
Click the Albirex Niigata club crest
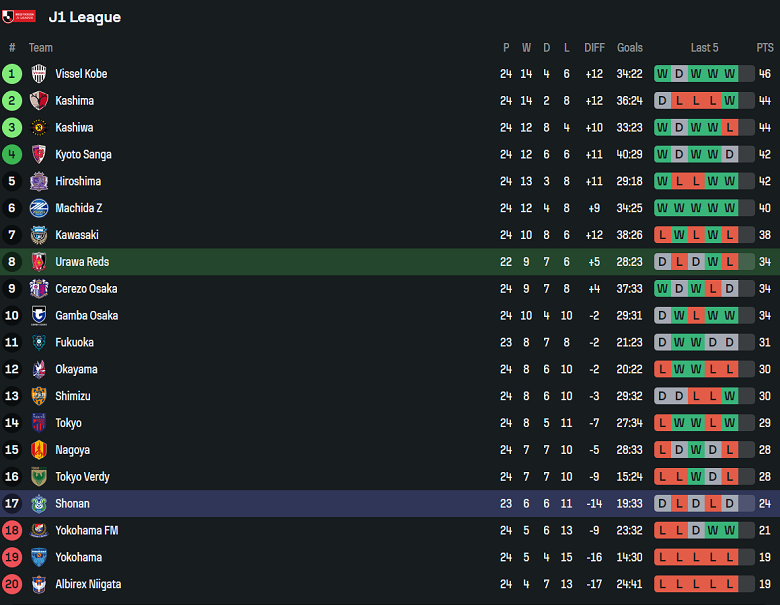39,584
